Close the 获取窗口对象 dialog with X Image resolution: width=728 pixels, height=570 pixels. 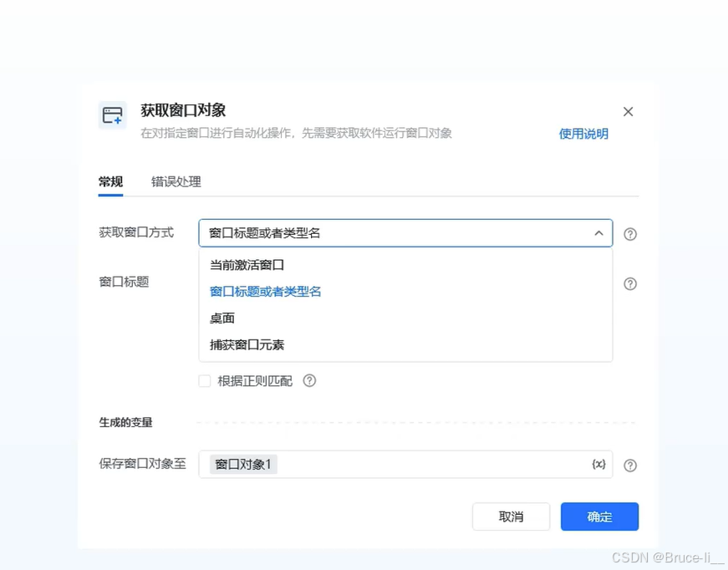(x=629, y=111)
